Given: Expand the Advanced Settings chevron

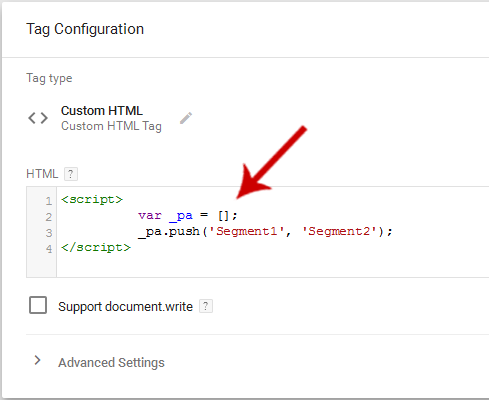Looking at the screenshot, I should tap(37, 360).
